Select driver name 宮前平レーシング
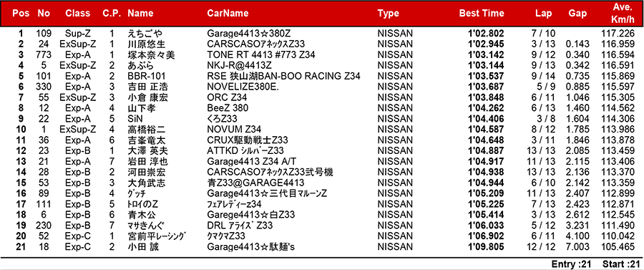This screenshot has height=270, width=644. [157, 237]
